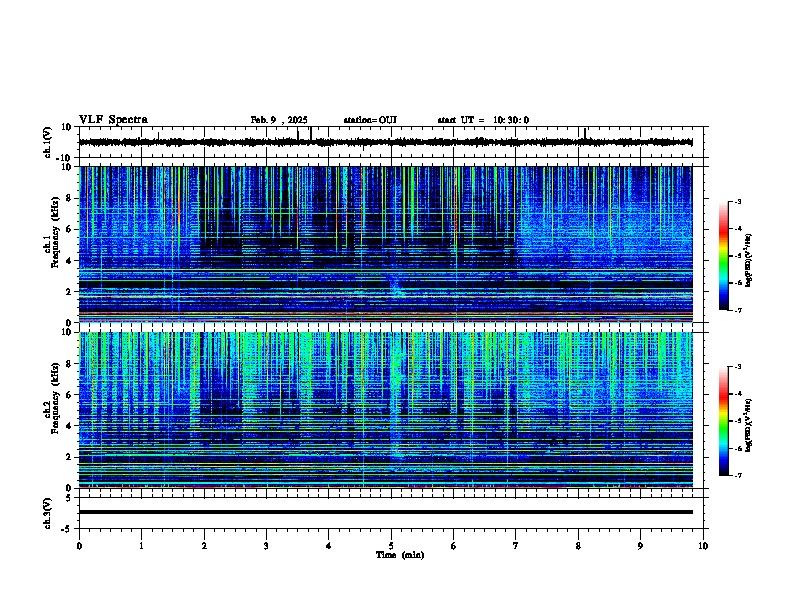The height and width of the screenshot is (612, 792).
Task: Click the 'Time (min)' axis label
Action: pos(400,555)
